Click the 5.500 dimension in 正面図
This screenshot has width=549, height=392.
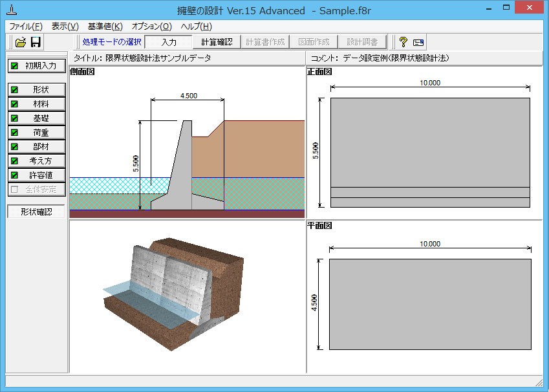point(316,151)
